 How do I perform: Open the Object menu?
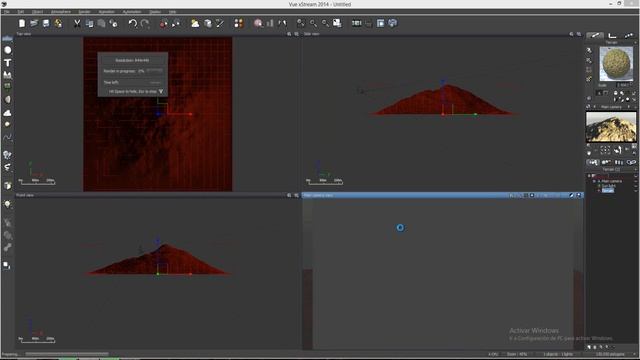[37, 12]
